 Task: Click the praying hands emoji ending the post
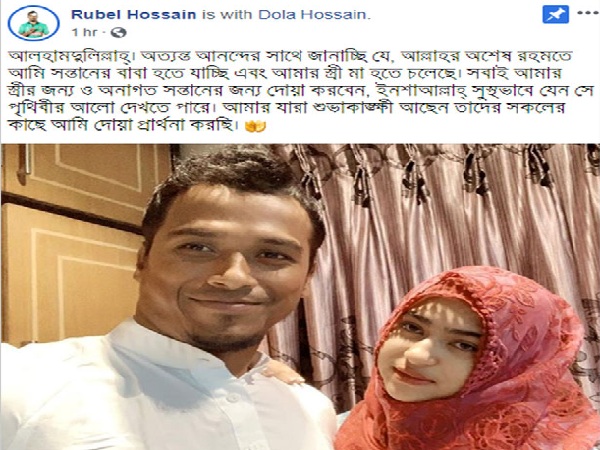tap(255, 126)
